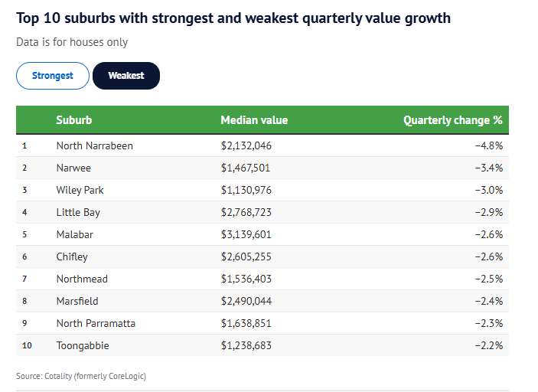Screen dimensions: 538x392
Task: Click the North Parramatta entry
Action: (x=96, y=323)
